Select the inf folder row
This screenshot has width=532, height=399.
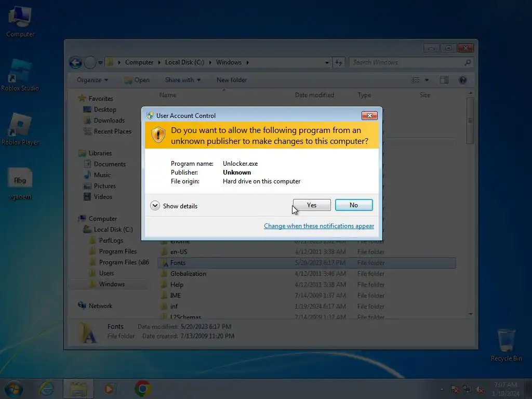point(307,307)
